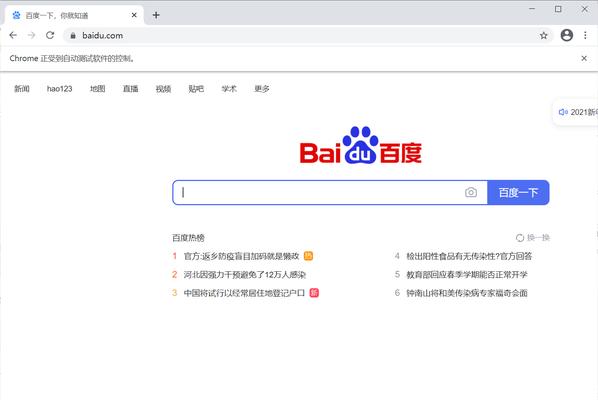The width and height of the screenshot is (598, 400).
Task: Open hot item 钟南山将和美传染病专家福奇会面
Action: (467, 293)
